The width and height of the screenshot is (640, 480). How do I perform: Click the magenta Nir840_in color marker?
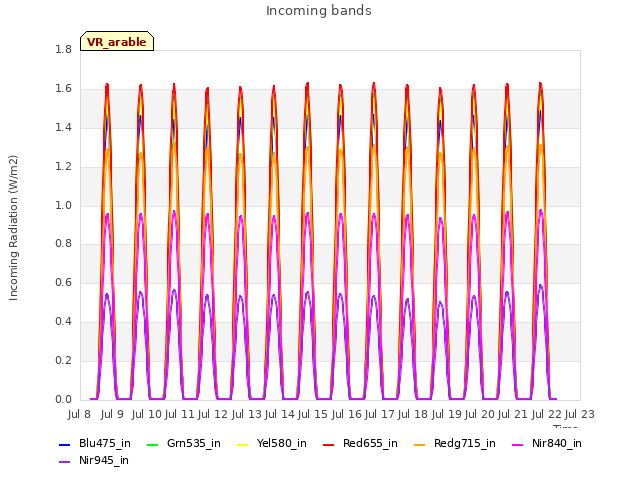coord(518,444)
